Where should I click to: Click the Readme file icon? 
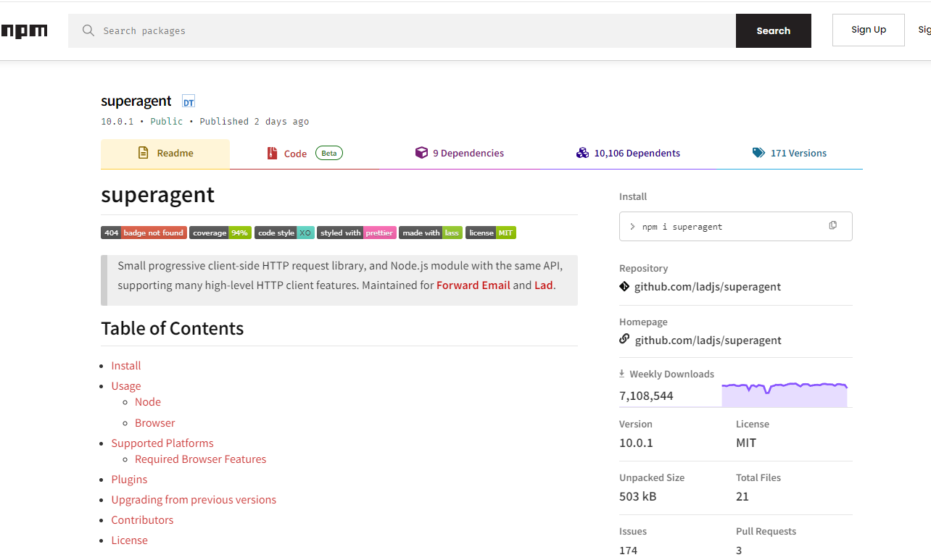144,153
